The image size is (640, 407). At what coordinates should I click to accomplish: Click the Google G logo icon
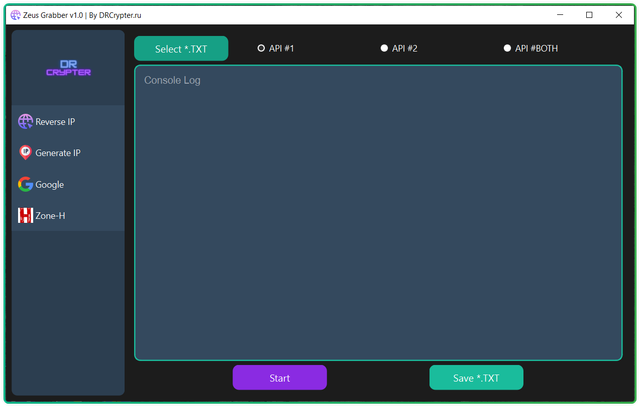pos(25,184)
